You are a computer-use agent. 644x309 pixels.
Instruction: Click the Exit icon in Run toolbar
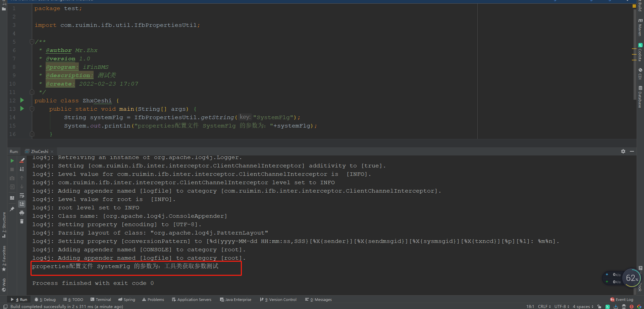[12, 187]
